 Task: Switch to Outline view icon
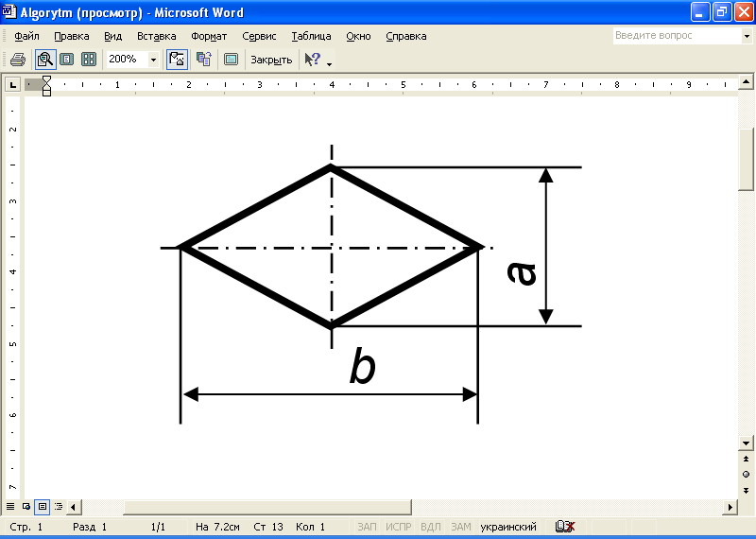pyautogui.click(x=59, y=507)
